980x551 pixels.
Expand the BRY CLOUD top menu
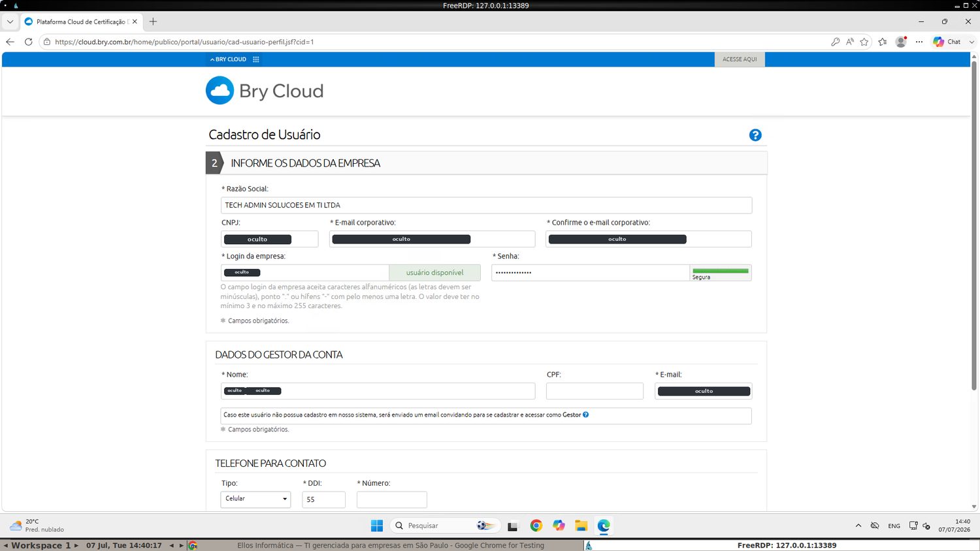pos(228,59)
